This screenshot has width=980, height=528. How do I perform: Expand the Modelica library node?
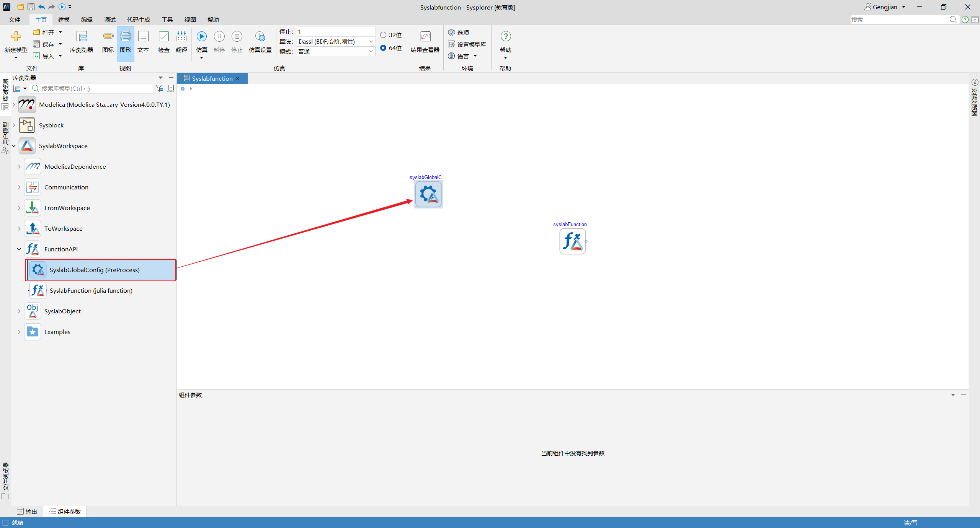14,104
